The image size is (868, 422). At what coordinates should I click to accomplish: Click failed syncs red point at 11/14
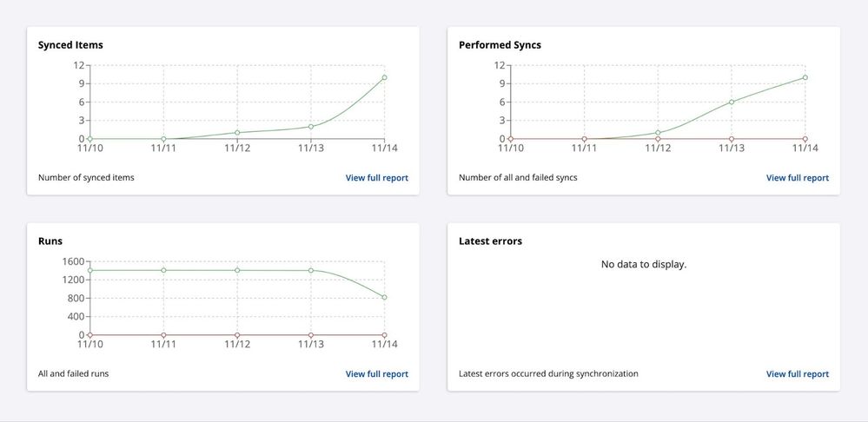pos(805,139)
